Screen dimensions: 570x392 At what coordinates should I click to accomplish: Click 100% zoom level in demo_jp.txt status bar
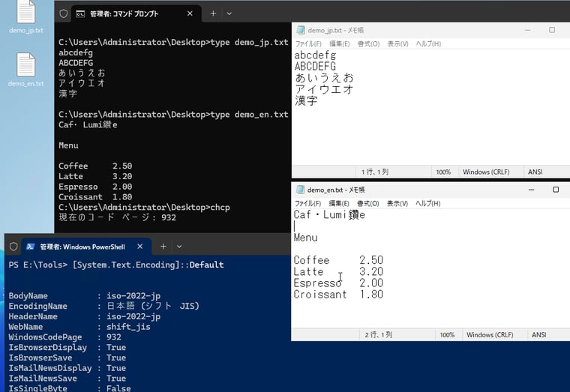(443, 172)
